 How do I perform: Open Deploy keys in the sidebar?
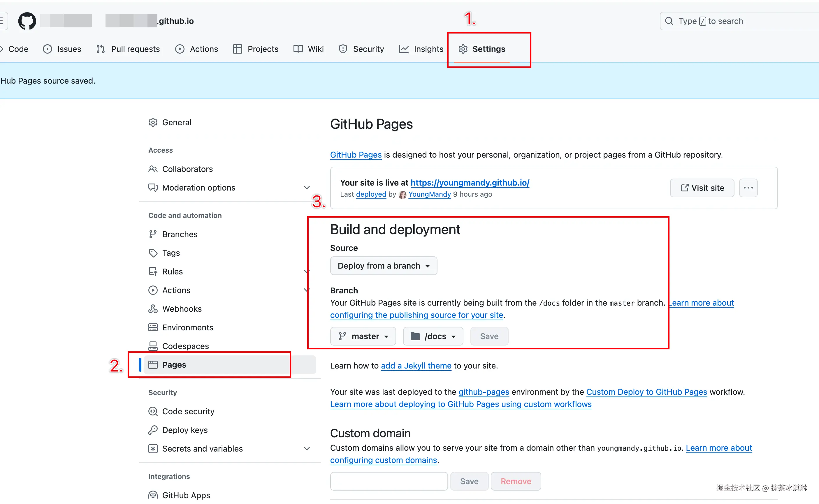click(185, 430)
